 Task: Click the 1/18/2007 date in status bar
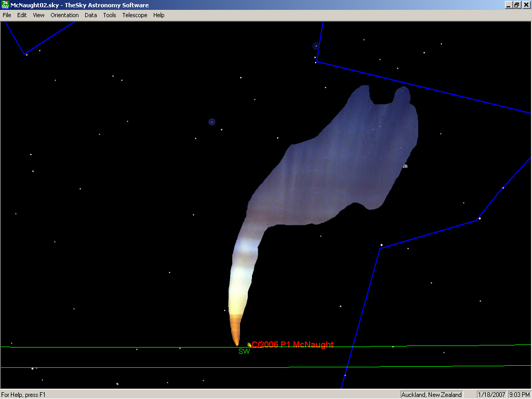pos(491,395)
